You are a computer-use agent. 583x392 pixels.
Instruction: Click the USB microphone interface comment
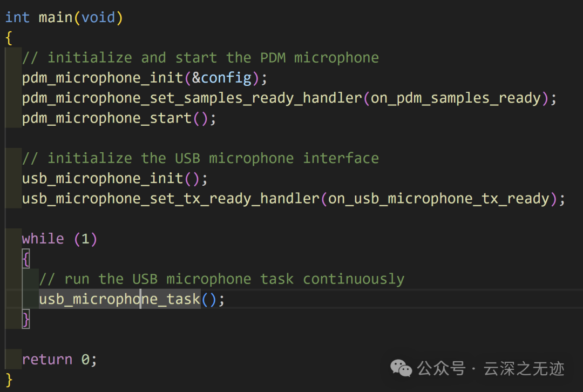[200, 158]
